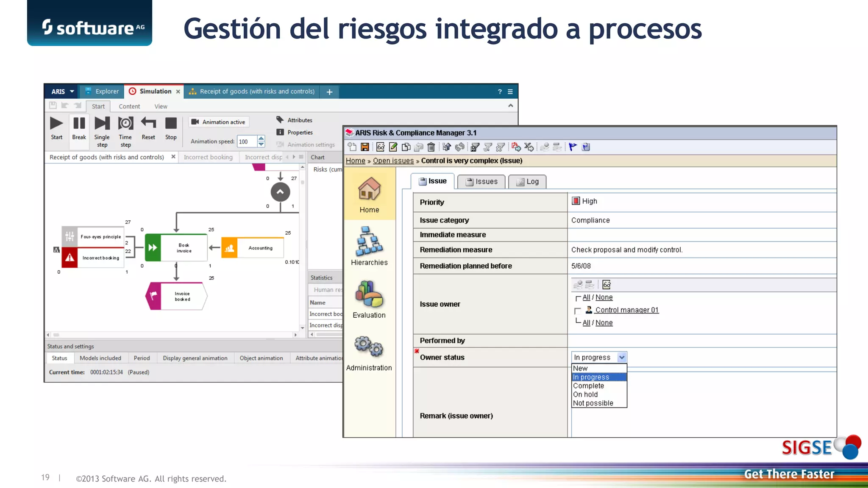Image resolution: width=868 pixels, height=488 pixels.
Task: Reset the simulation
Action: click(x=148, y=123)
